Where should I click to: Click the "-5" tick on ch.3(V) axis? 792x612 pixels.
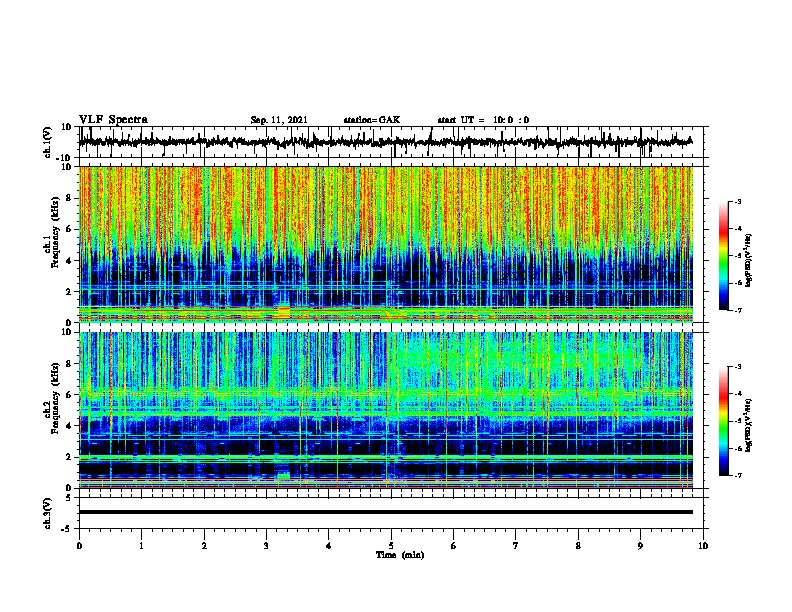[x=67, y=529]
